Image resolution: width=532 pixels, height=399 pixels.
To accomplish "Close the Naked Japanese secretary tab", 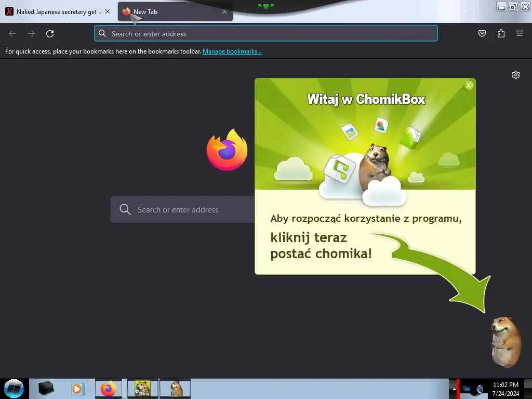I will tap(108, 11).
